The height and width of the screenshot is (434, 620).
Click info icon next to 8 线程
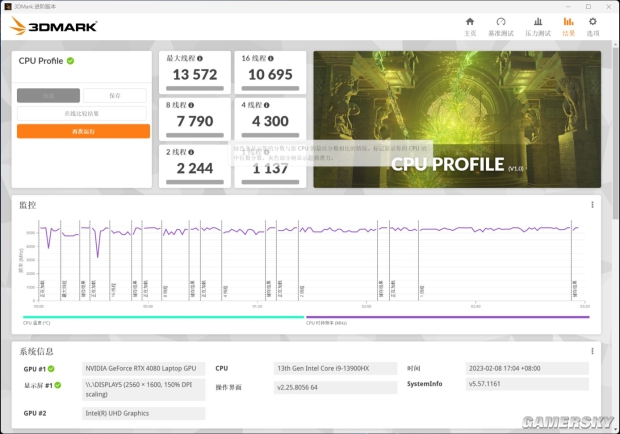(191, 105)
